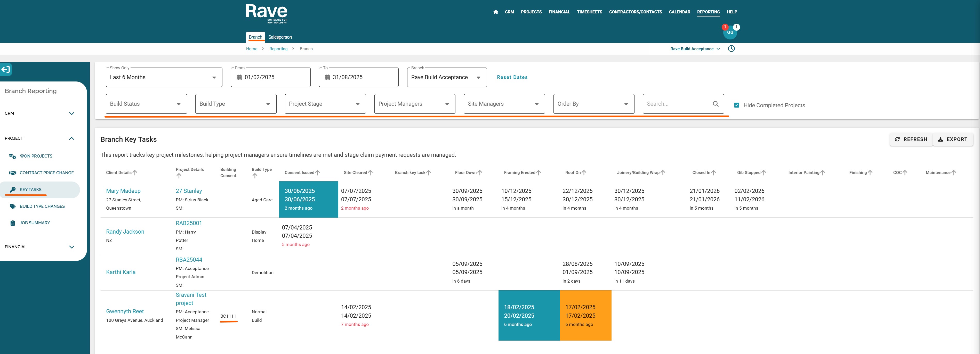
Task: Click the search magnifier icon
Action: point(715,104)
